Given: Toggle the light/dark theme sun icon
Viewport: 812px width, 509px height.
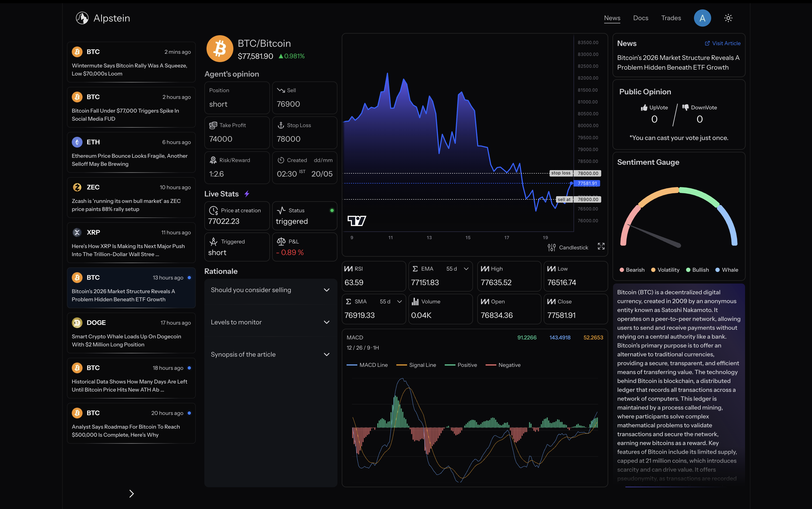Looking at the screenshot, I should coord(728,18).
